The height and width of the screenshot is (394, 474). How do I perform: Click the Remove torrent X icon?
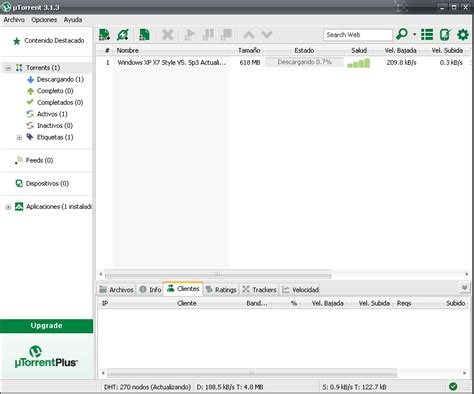tap(168, 35)
